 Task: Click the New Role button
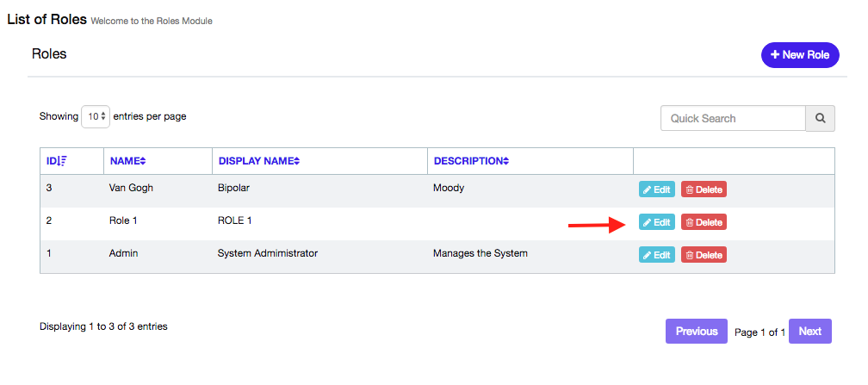pos(800,55)
